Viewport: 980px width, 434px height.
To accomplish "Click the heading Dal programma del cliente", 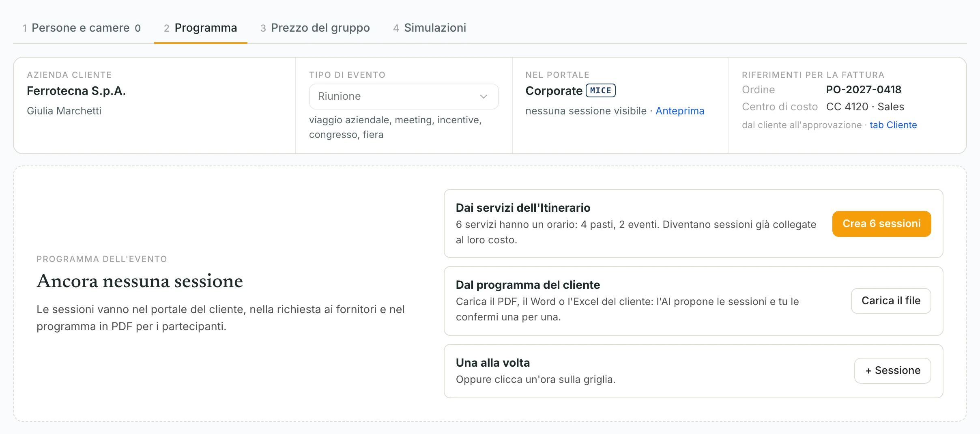I will pyautogui.click(x=528, y=285).
